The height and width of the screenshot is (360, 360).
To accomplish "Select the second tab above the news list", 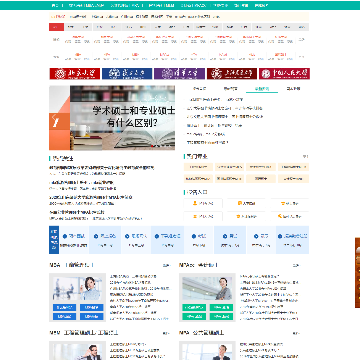I will click(x=231, y=89).
